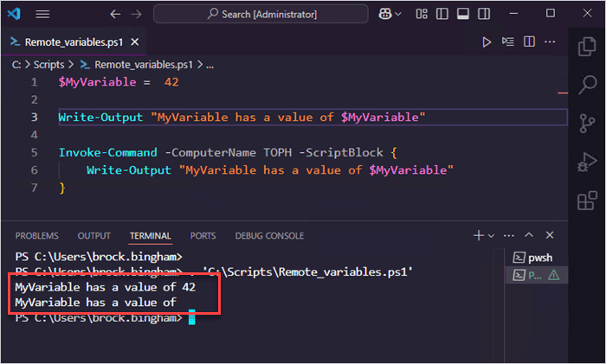Maximize panel with up chevron

click(x=529, y=235)
